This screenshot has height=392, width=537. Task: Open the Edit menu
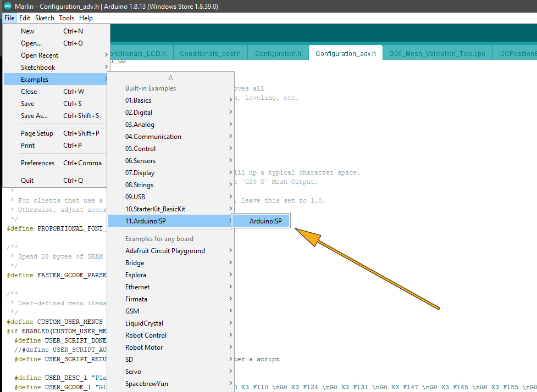(x=24, y=18)
